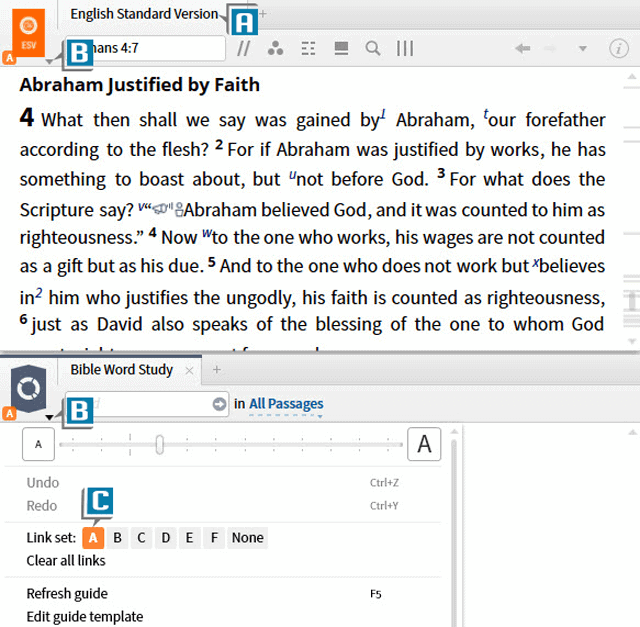The height and width of the screenshot is (627, 640).
Task: Open the inline search magnifier icon
Action: coord(372,48)
